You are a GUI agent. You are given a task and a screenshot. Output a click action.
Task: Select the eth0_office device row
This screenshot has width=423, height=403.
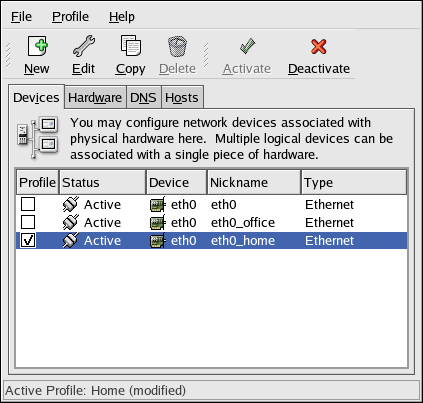click(x=211, y=222)
